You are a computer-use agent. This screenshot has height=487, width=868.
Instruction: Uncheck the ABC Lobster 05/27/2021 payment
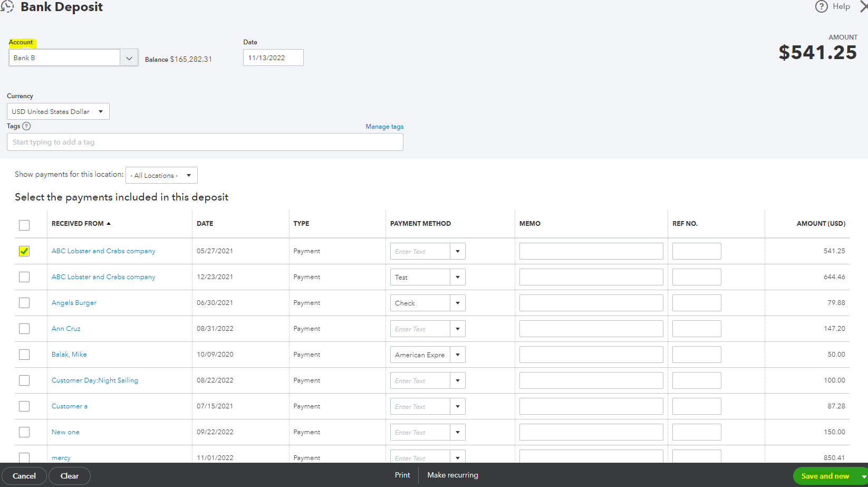pyautogui.click(x=24, y=251)
